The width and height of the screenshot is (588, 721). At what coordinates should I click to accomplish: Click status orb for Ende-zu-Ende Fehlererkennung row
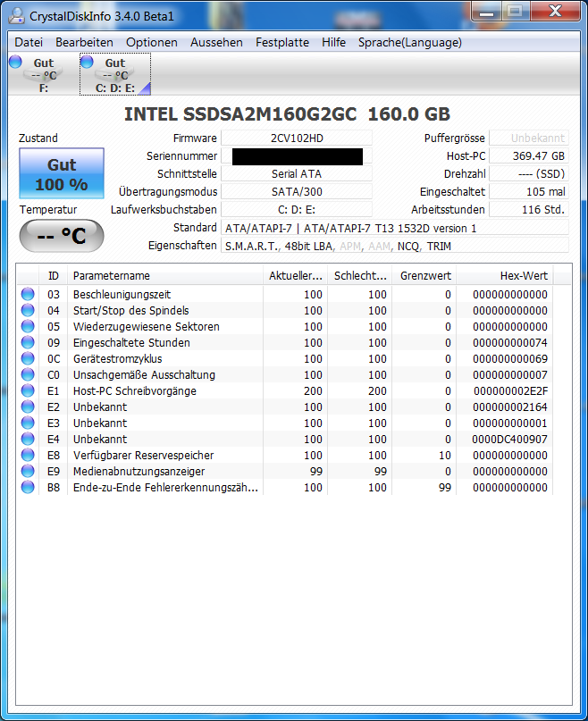pos(28,487)
